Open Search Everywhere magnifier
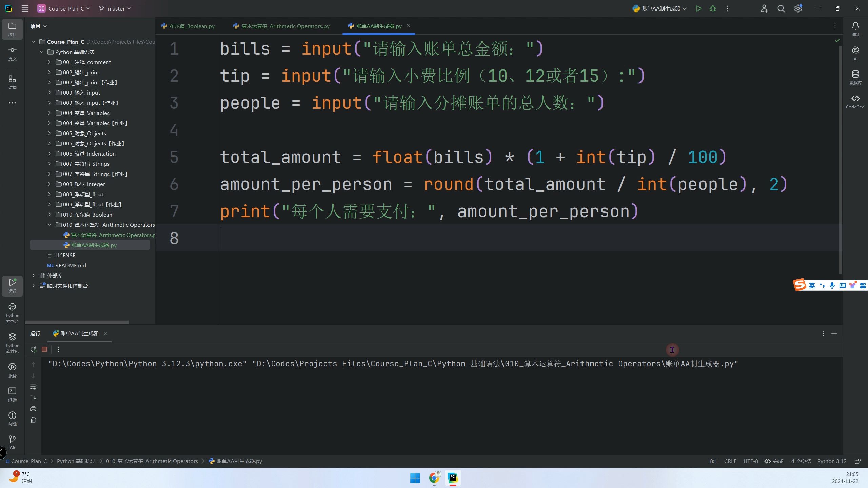Viewport: 868px width, 488px height. tap(781, 8)
